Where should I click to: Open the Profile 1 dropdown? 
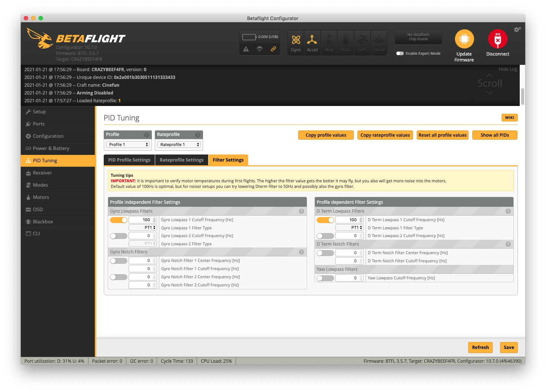click(128, 144)
